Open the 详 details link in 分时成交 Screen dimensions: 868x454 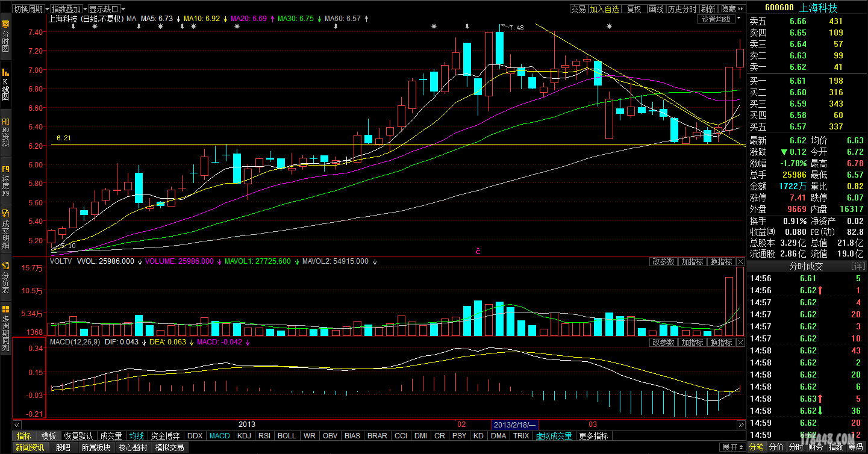coord(858,266)
